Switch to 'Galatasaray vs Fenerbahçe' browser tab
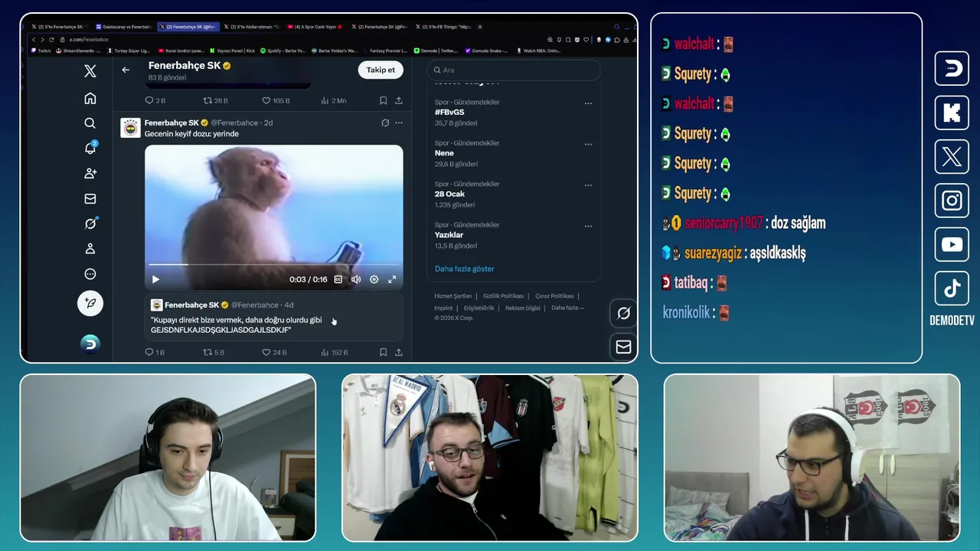Screen dimensions: 980x551 tap(123, 27)
